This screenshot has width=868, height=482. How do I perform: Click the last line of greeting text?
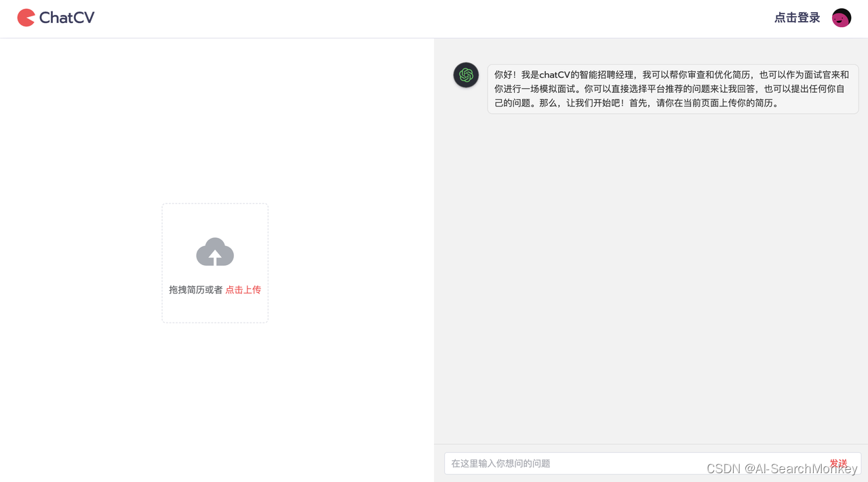637,103
